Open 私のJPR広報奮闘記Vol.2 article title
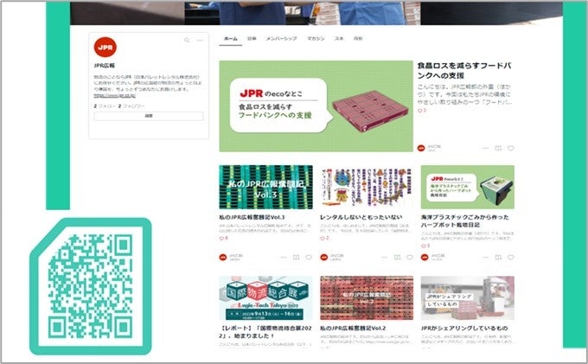Image resolution: width=588 pixels, height=364 pixels. pyautogui.click(x=353, y=328)
